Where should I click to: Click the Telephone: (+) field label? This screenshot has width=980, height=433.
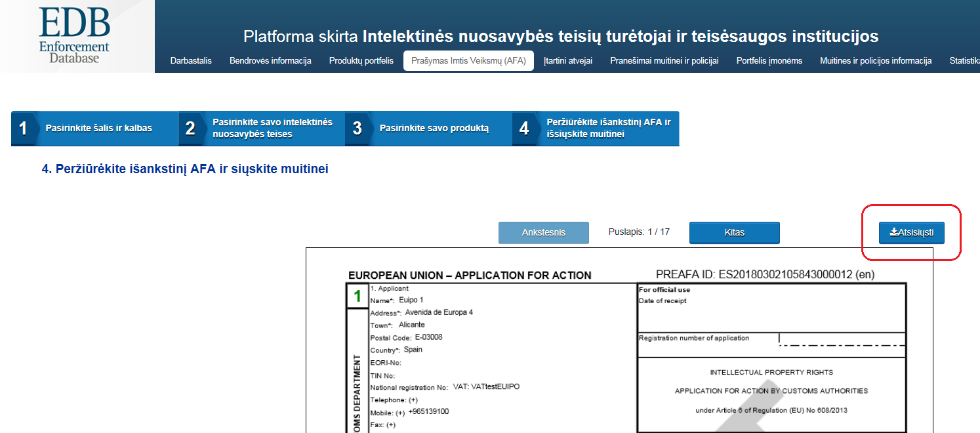click(394, 400)
